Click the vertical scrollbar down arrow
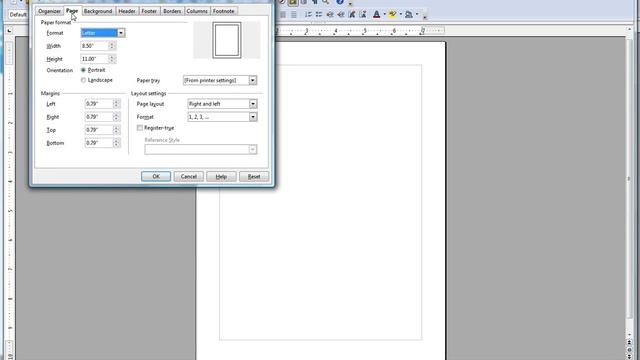This screenshot has width=640, height=360. [629, 335]
